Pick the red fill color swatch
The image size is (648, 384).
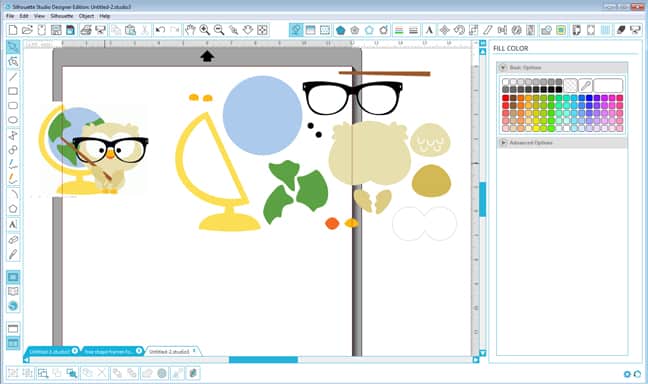click(x=505, y=98)
